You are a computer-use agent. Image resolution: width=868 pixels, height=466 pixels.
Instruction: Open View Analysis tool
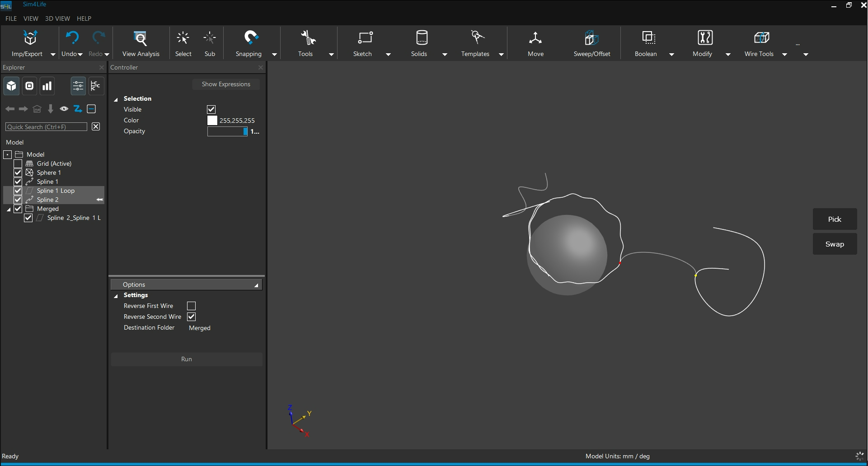(x=141, y=38)
